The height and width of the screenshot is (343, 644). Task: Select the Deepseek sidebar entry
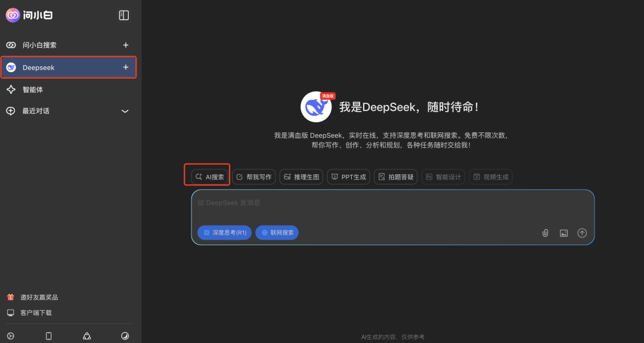(69, 67)
